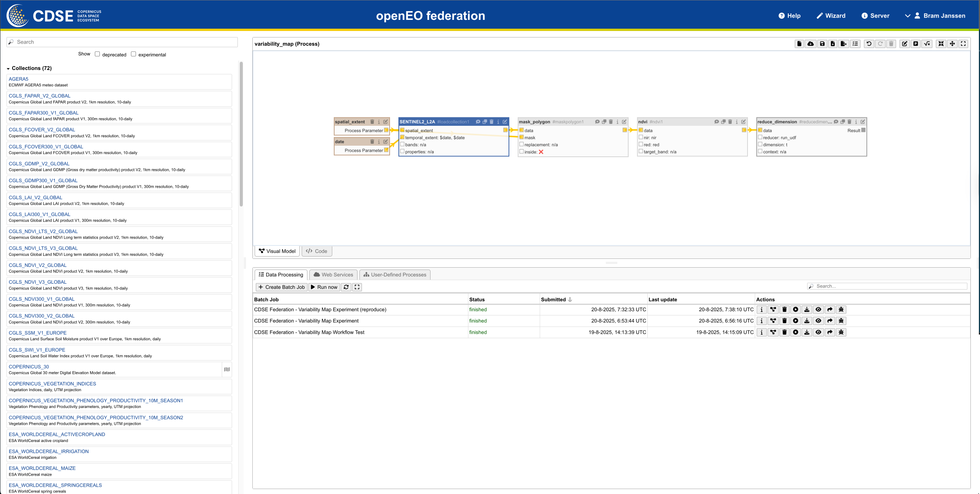The image size is (980, 494).
Task: Open the Code view tab
Action: tap(317, 251)
